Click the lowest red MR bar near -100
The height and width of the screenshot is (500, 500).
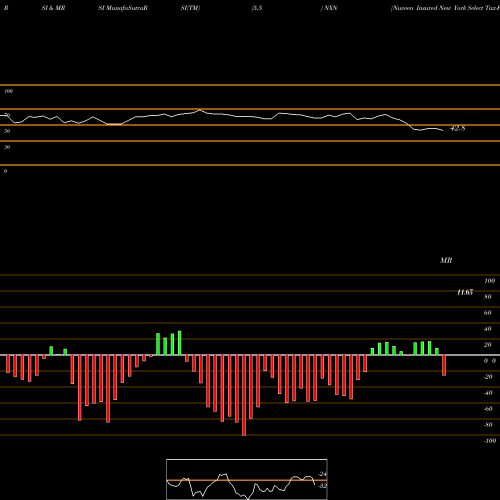tap(244, 395)
